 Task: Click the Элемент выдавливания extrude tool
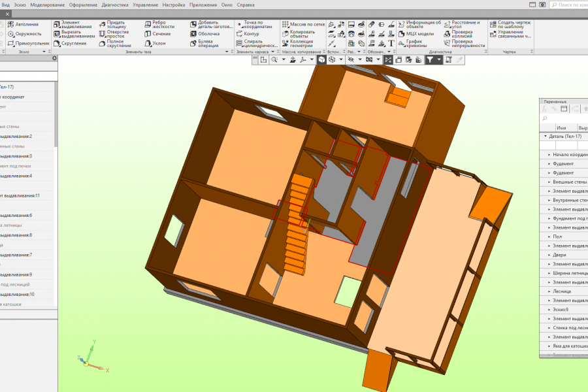(73, 24)
